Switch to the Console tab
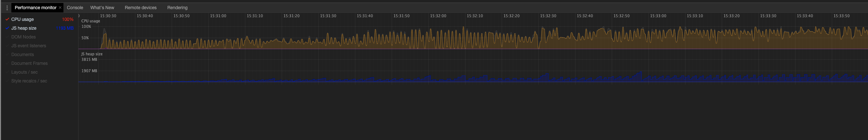 [x=75, y=8]
